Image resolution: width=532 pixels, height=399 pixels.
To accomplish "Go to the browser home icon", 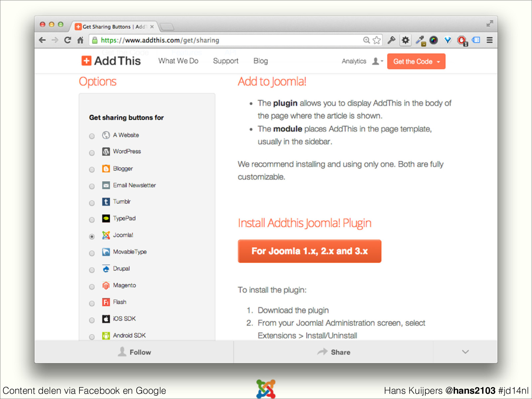I will pyautogui.click(x=80, y=40).
